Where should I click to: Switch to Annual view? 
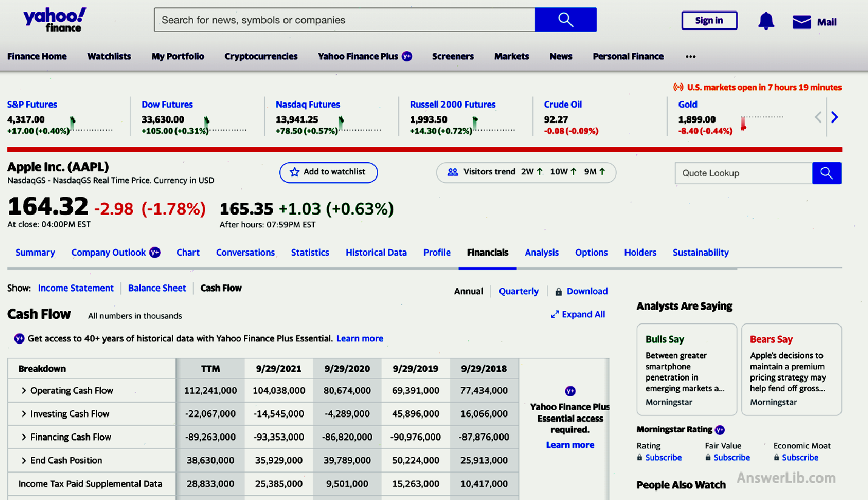(469, 292)
